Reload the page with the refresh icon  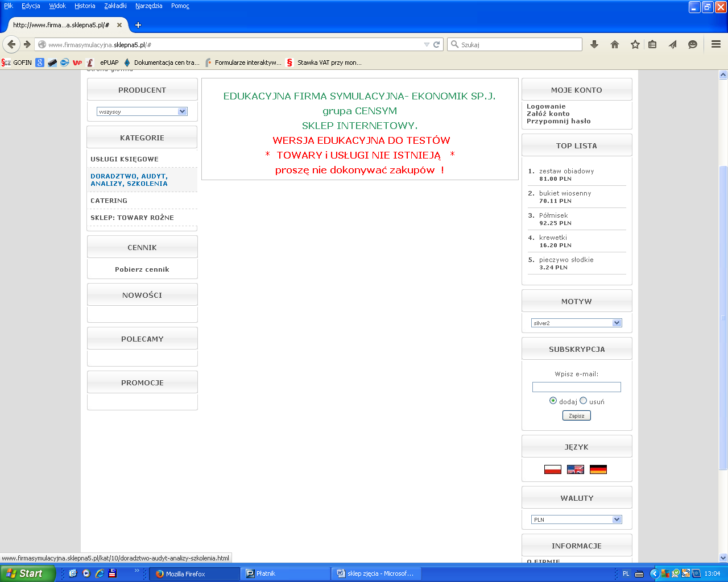(437, 44)
